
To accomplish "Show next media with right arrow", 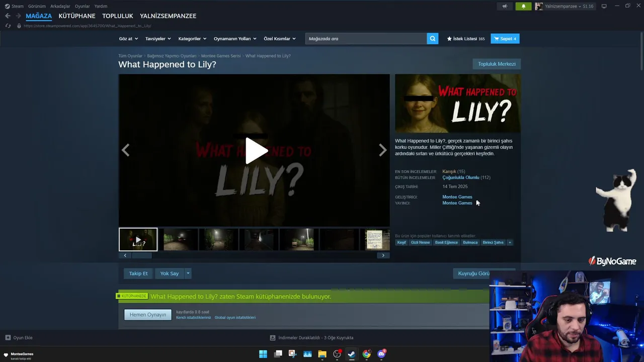I will click(383, 150).
